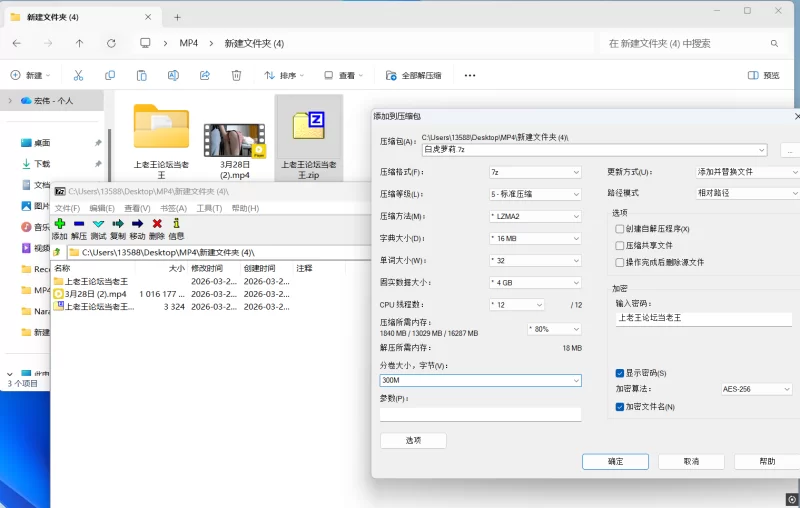Click the red Delete icon in 7-Zip

click(157, 224)
